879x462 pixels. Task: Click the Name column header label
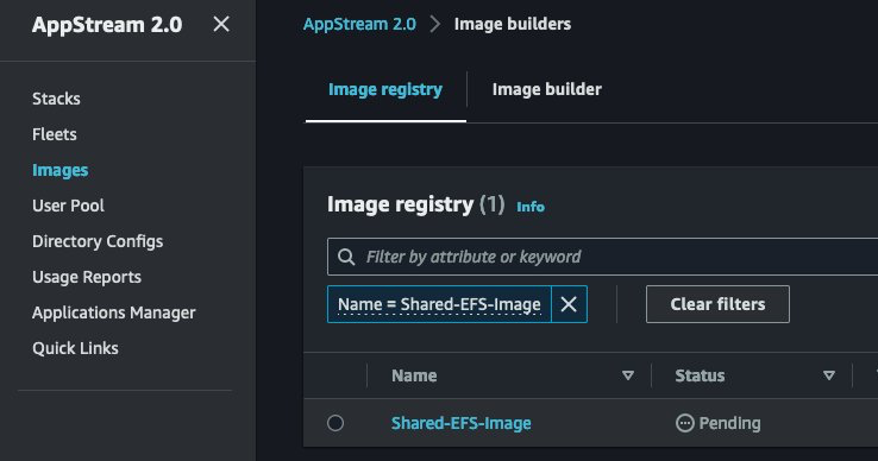[414, 376]
